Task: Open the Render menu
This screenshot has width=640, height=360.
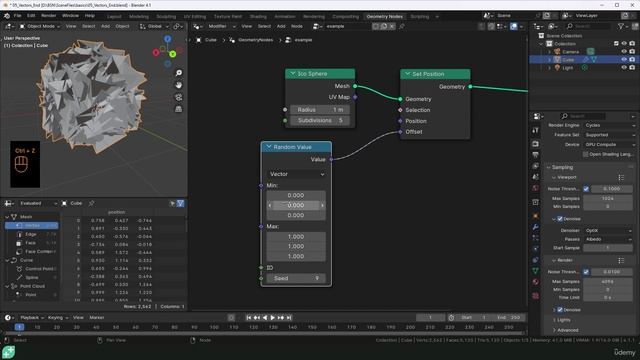Action: pyautogui.click(x=48, y=16)
